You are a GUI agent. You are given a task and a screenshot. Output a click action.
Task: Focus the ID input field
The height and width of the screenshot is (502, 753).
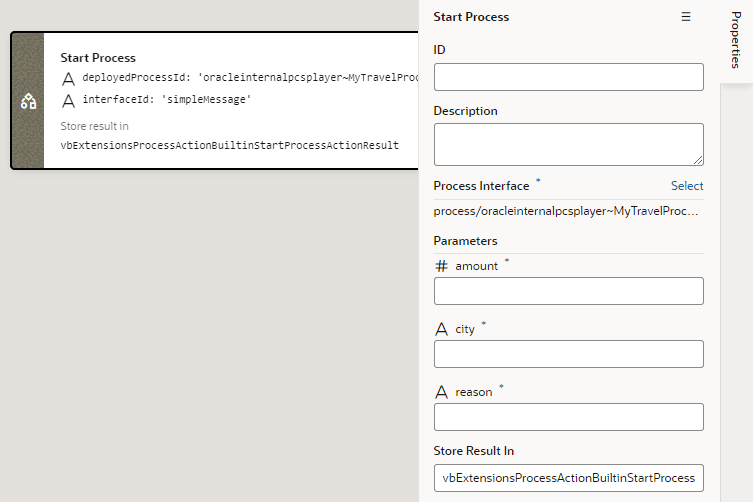568,77
